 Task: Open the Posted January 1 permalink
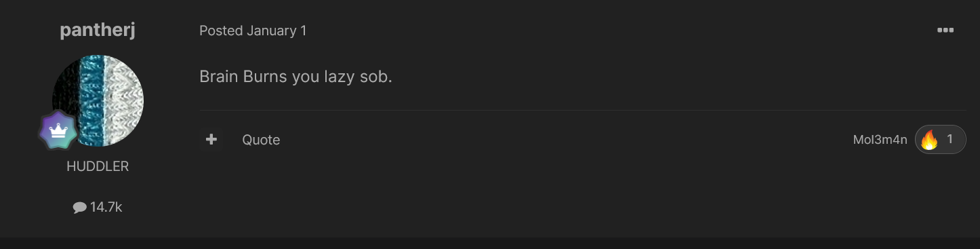[253, 31]
